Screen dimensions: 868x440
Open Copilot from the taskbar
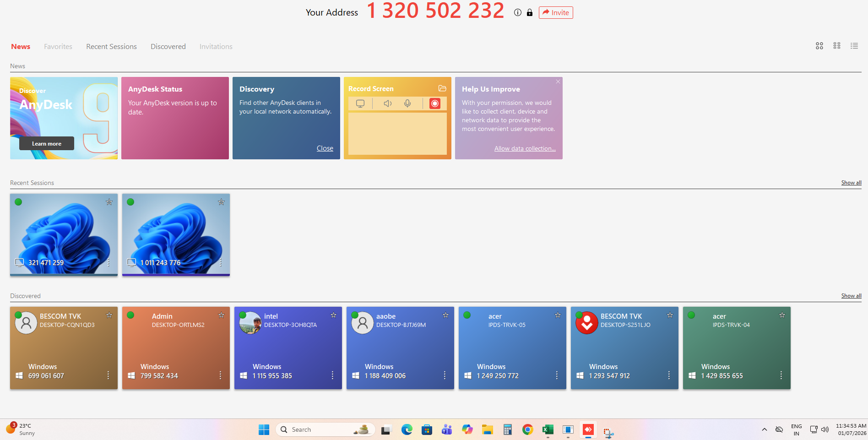[x=467, y=429]
